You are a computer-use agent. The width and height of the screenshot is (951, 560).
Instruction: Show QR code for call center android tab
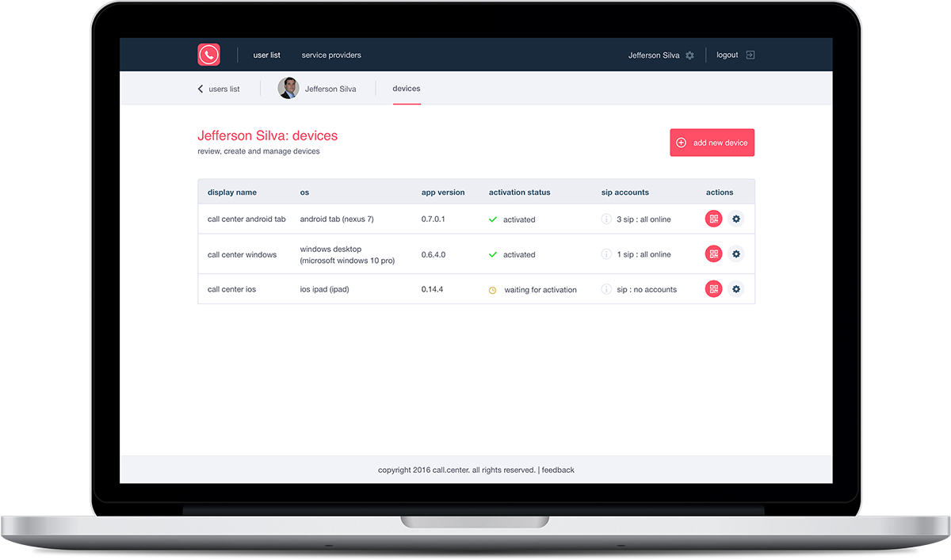pos(714,219)
